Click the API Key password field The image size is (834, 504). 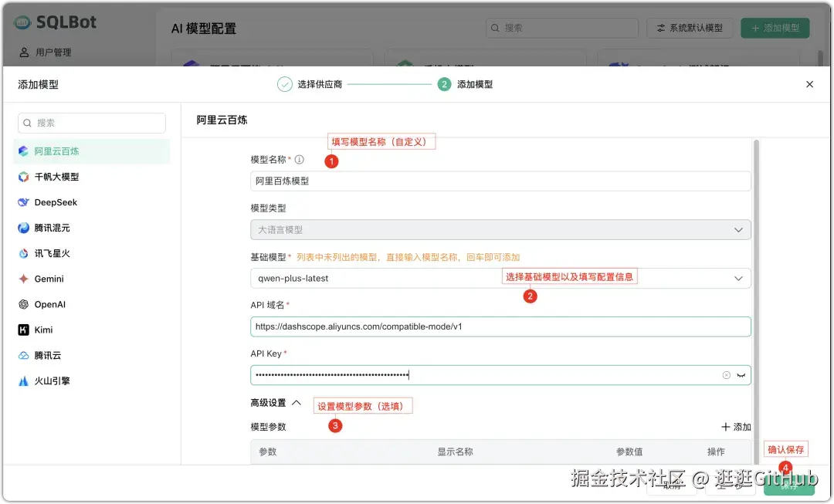[500, 375]
